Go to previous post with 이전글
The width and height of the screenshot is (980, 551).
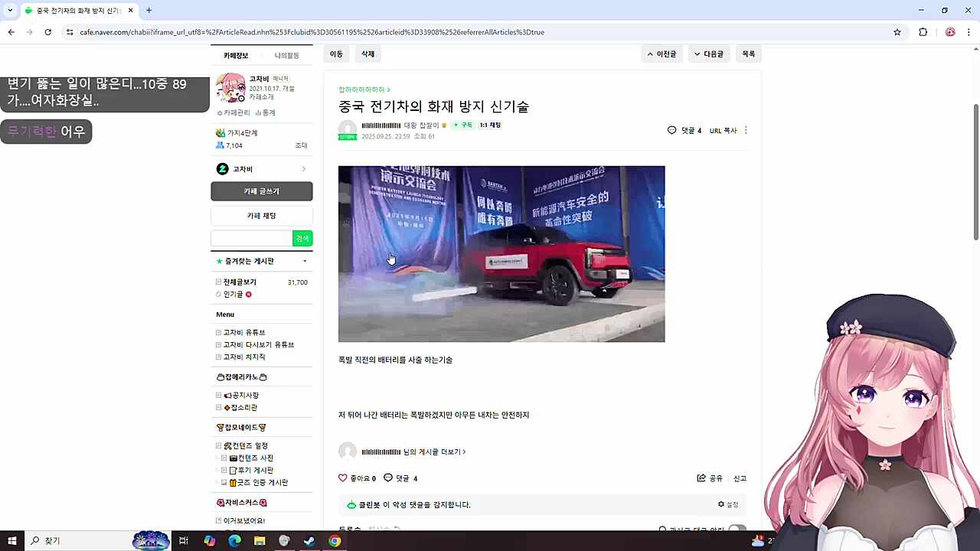click(x=661, y=54)
